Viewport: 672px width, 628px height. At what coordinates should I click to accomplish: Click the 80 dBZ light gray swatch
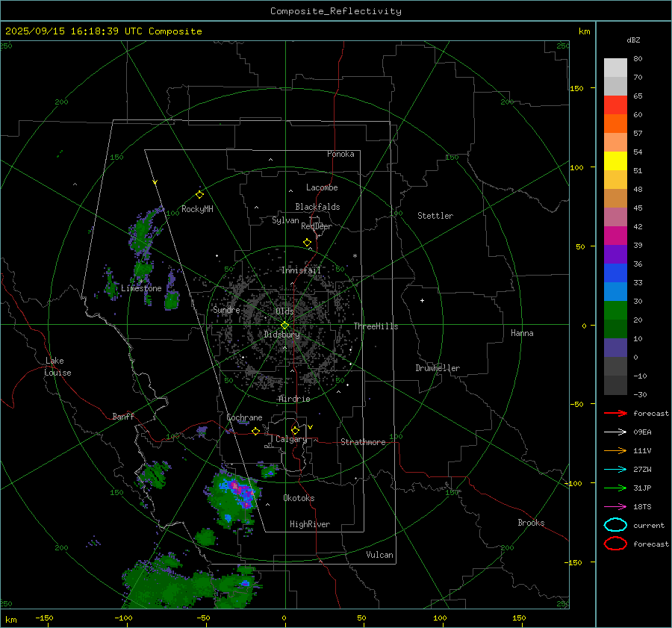coord(615,67)
